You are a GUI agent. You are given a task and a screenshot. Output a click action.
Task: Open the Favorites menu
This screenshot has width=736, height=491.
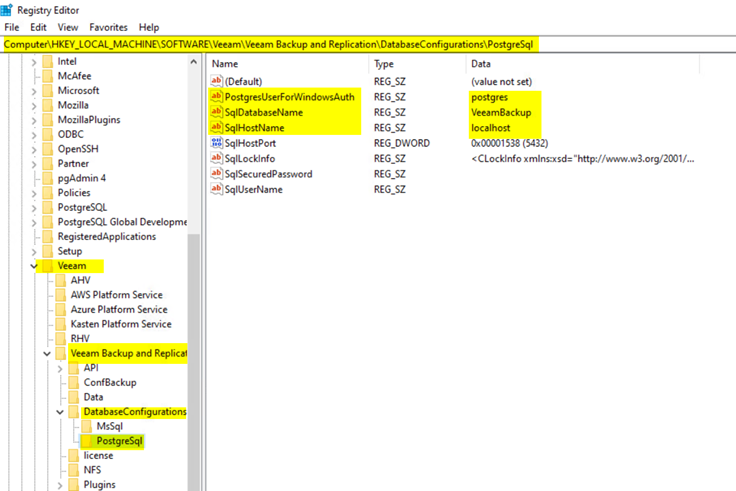[108, 27]
